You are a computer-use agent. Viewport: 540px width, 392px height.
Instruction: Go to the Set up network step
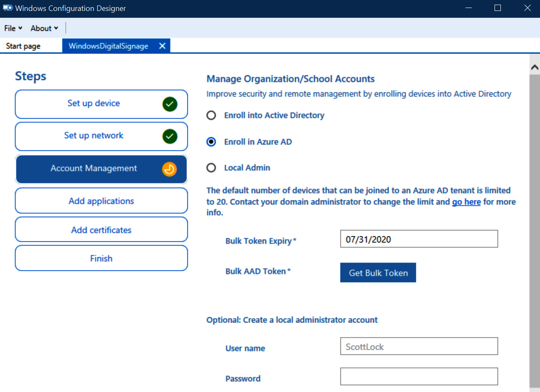click(x=101, y=136)
